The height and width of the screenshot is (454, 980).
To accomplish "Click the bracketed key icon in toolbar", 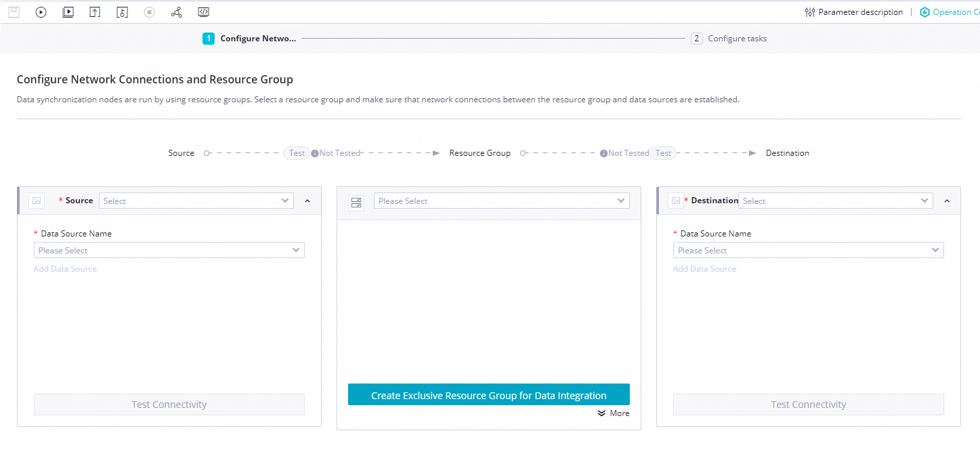I will 122,12.
